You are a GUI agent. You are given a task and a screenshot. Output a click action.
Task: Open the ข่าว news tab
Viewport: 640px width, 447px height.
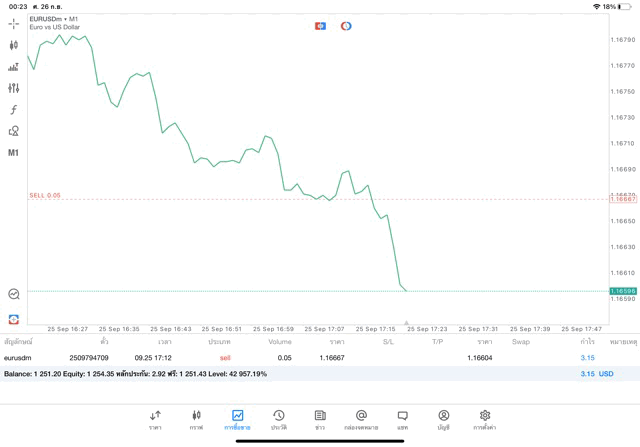(320, 419)
